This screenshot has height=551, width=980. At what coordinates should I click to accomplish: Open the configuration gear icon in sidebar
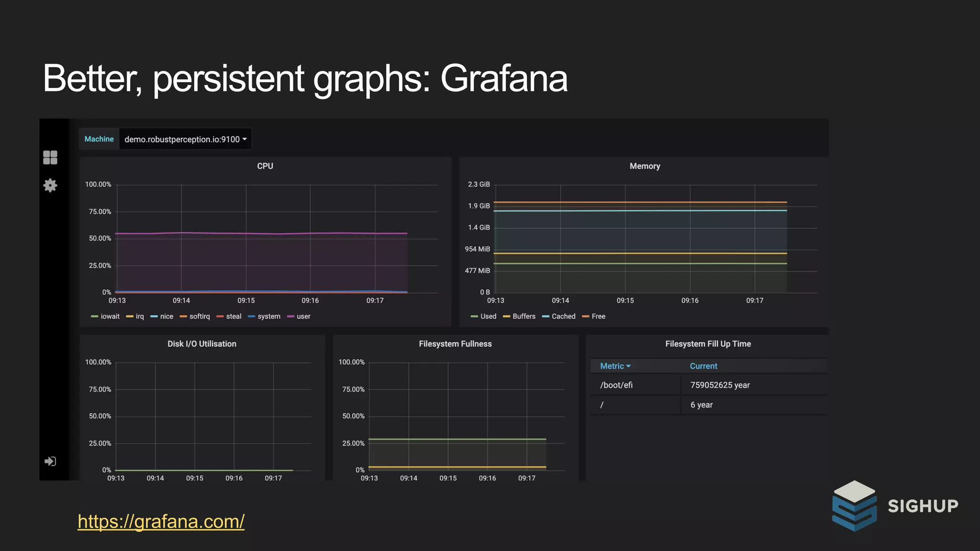(50, 186)
